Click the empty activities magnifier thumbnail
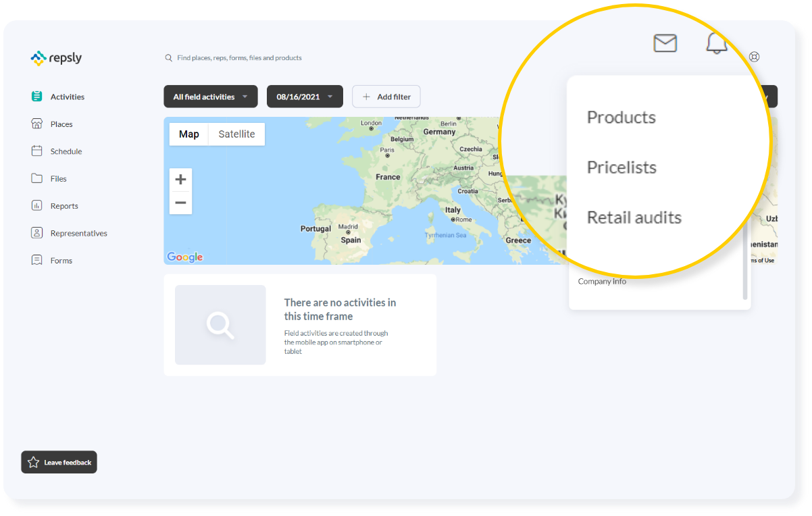Image resolution: width=812 pixels, height=516 pixels. click(x=220, y=325)
